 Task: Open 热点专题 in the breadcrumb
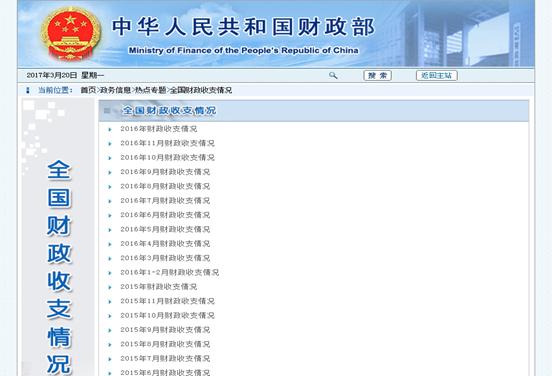pyautogui.click(x=151, y=90)
